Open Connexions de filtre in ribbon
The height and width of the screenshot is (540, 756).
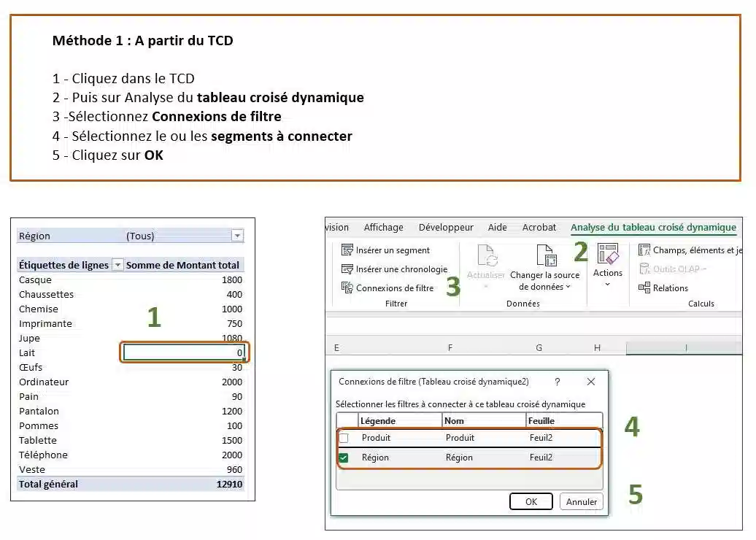click(387, 288)
